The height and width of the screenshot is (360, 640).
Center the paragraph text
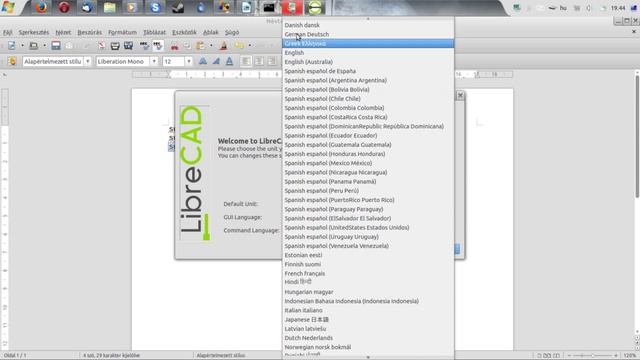click(259, 61)
